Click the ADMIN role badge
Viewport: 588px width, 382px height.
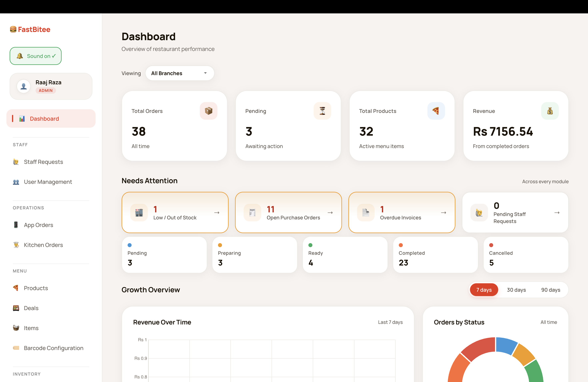46,90
